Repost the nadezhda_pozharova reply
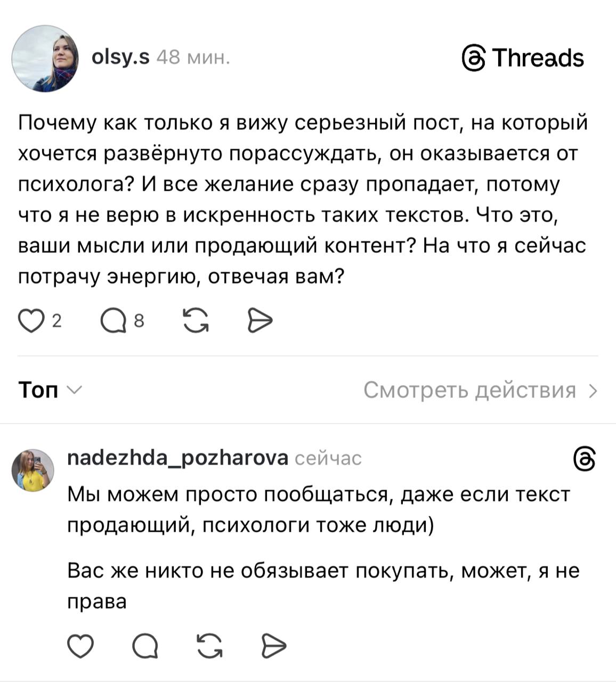Screen dimensions: 616x682 [x=209, y=646]
